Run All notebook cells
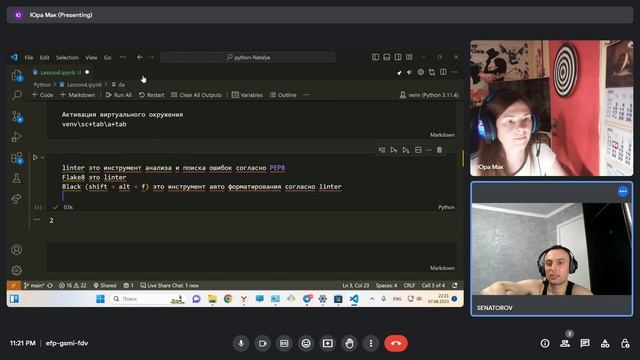 tap(119, 95)
